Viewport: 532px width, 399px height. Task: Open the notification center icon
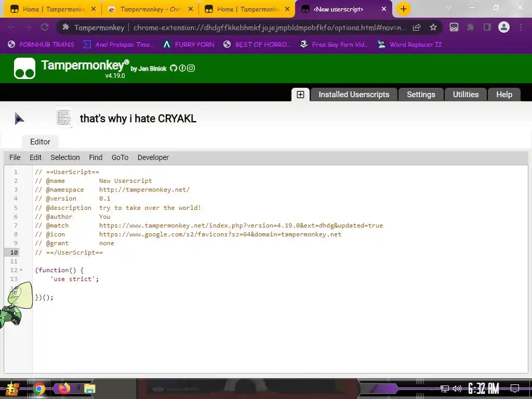click(515, 389)
